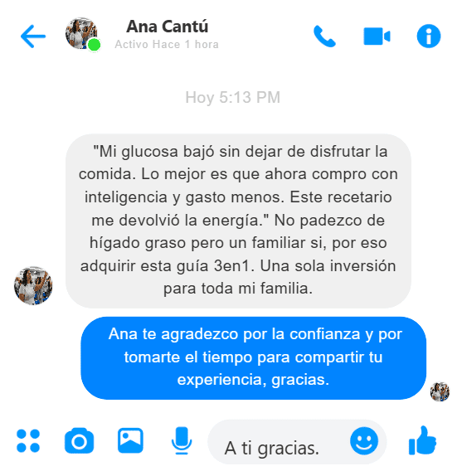
Task: Click the Ana Cantú contact name
Action: click(168, 27)
